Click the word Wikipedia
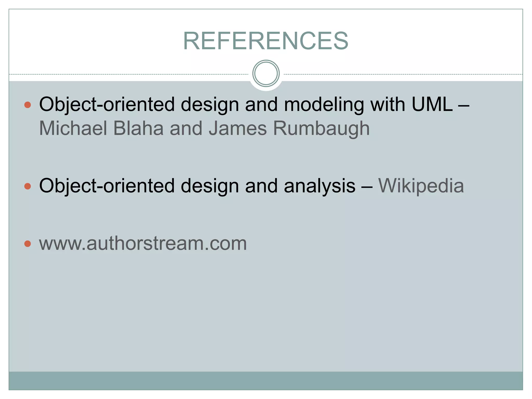The width and height of the screenshot is (532, 399). tap(421, 186)
